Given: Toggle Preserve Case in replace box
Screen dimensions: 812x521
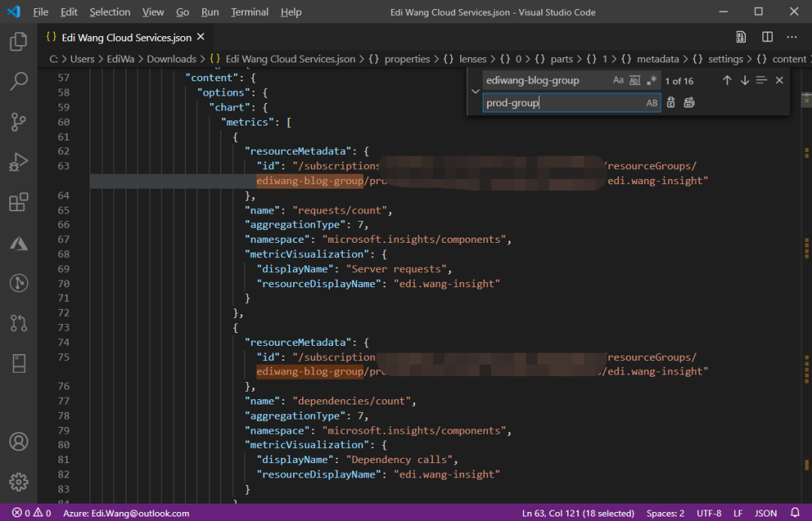Looking at the screenshot, I should [x=651, y=102].
